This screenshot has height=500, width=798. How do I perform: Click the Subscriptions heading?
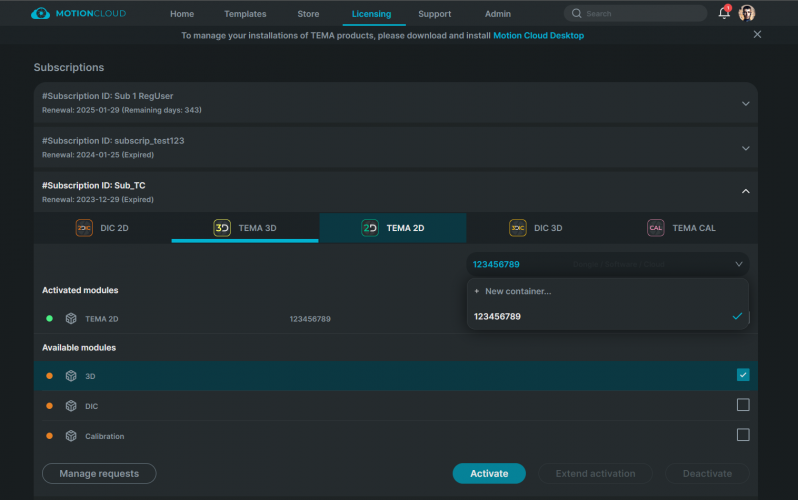pyautogui.click(x=69, y=67)
